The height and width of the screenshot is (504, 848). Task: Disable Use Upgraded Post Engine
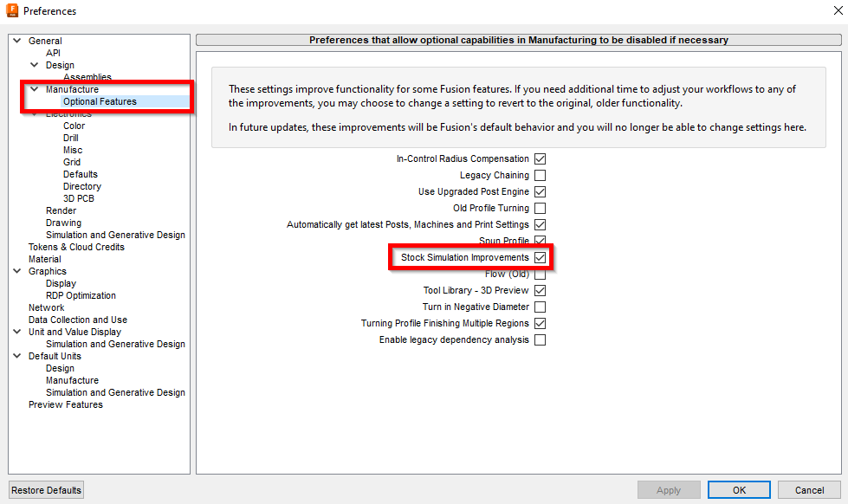pos(541,191)
